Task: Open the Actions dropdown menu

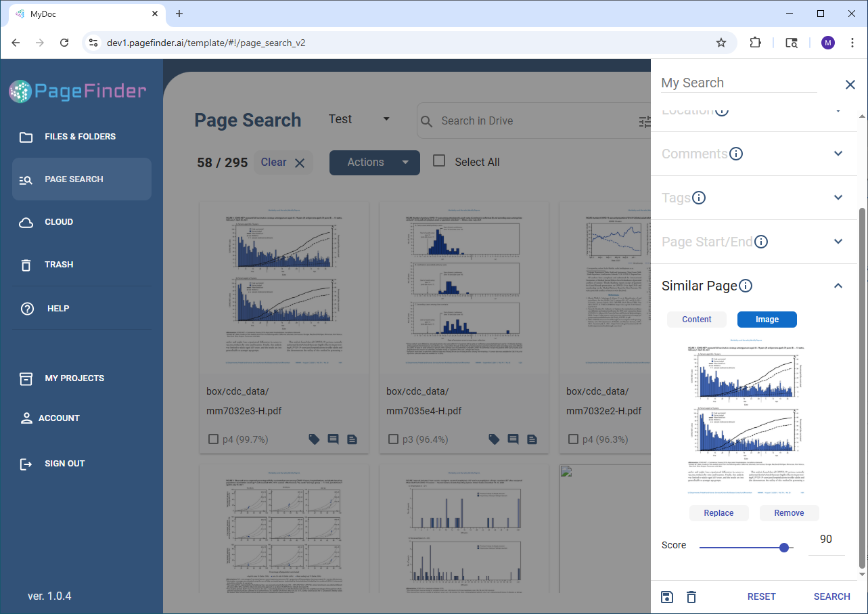Action: 375,162
